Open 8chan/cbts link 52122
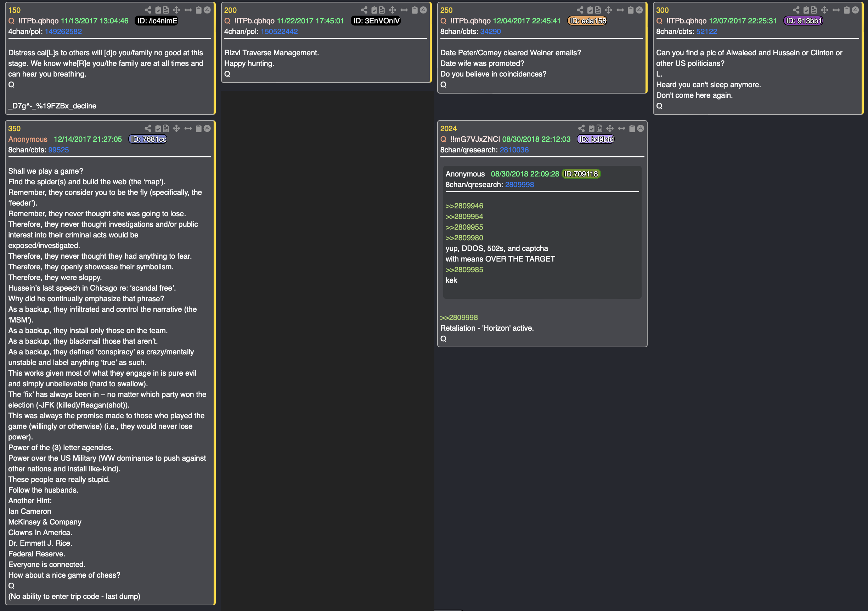The height and width of the screenshot is (611, 868). 706,32
